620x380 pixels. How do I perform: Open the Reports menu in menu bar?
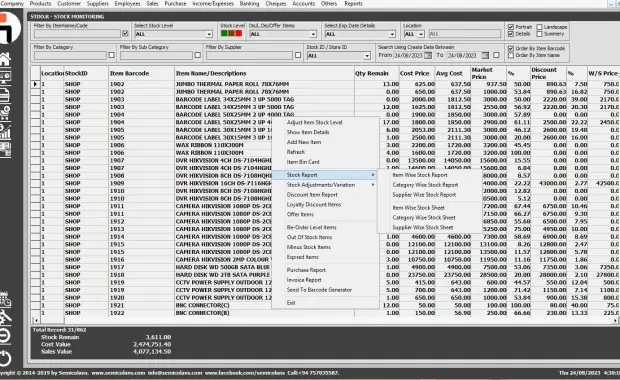coord(353,4)
